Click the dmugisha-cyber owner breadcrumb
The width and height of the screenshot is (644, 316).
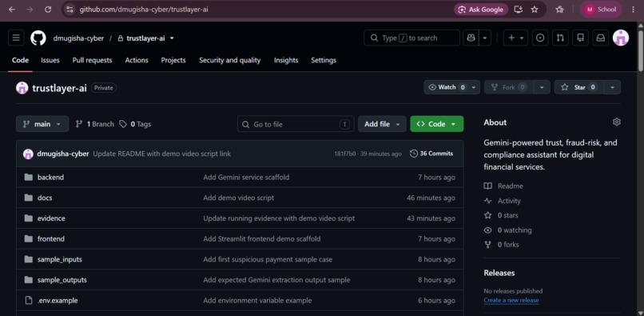(x=78, y=38)
